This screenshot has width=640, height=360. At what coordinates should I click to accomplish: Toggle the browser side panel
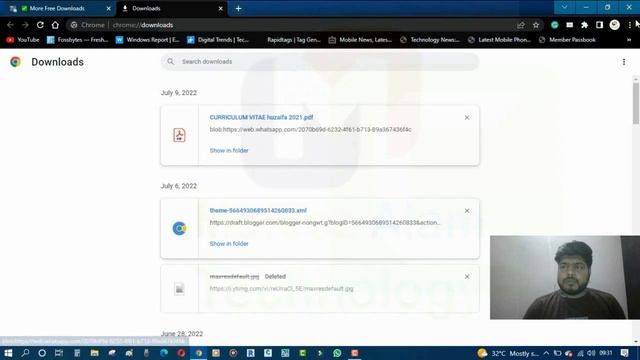pyautogui.click(x=599, y=25)
